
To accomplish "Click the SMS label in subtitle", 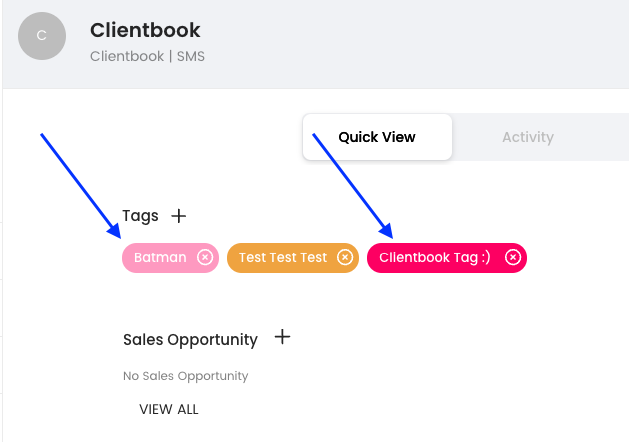I will point(191,56).
